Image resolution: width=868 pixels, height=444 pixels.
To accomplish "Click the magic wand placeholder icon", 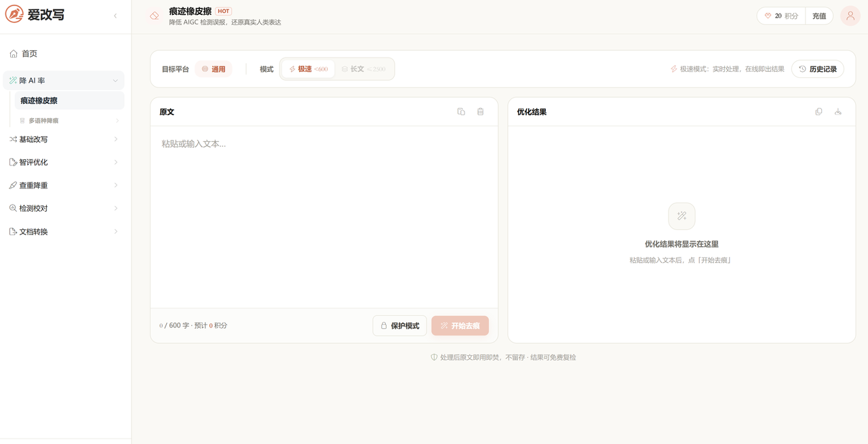I will coord(682,216).
